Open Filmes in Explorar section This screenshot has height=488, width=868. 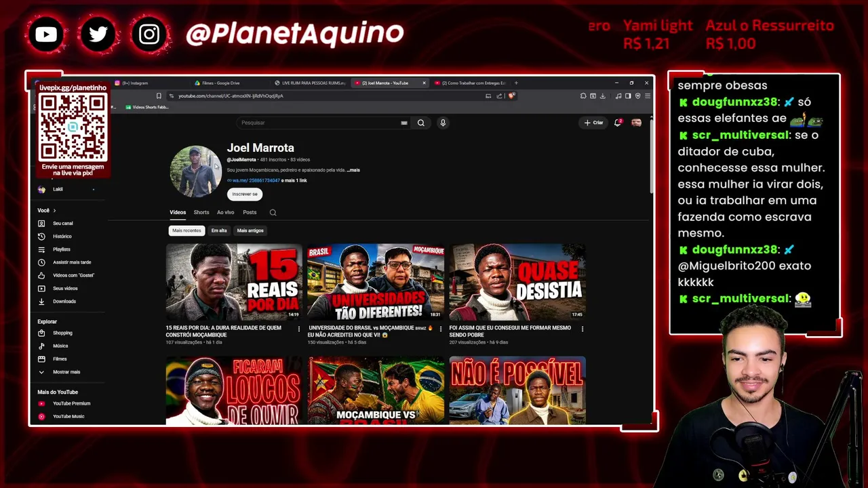tap(60, 359)
